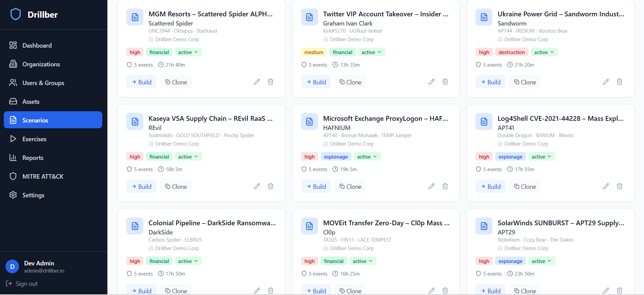Go to the Exercises section
The image size is (644, 295).
34,139
